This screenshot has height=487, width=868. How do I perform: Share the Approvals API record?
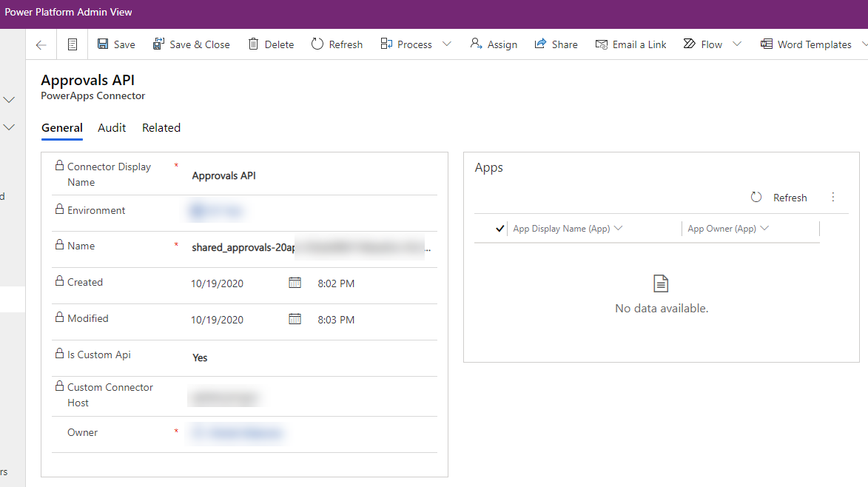click(x=556, y=44)
